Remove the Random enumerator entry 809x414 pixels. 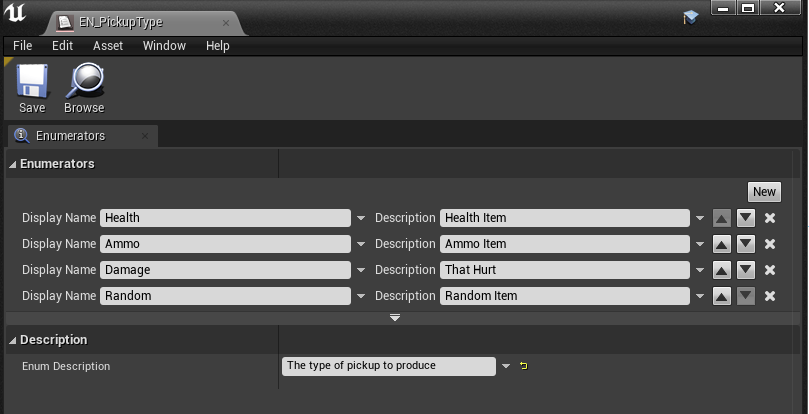pyautogui.click(x=770, y=296)
